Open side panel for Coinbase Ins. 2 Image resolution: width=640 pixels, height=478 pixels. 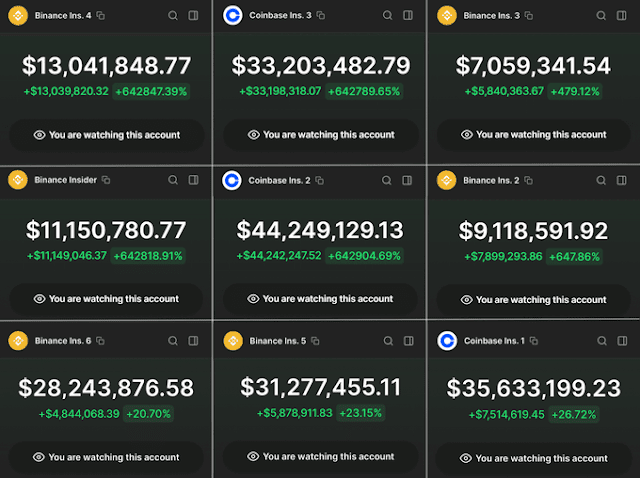tap(407, 180)
